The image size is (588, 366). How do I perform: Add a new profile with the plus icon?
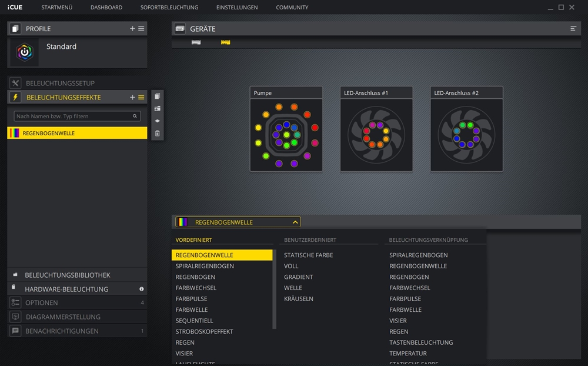tap(132, 28)
